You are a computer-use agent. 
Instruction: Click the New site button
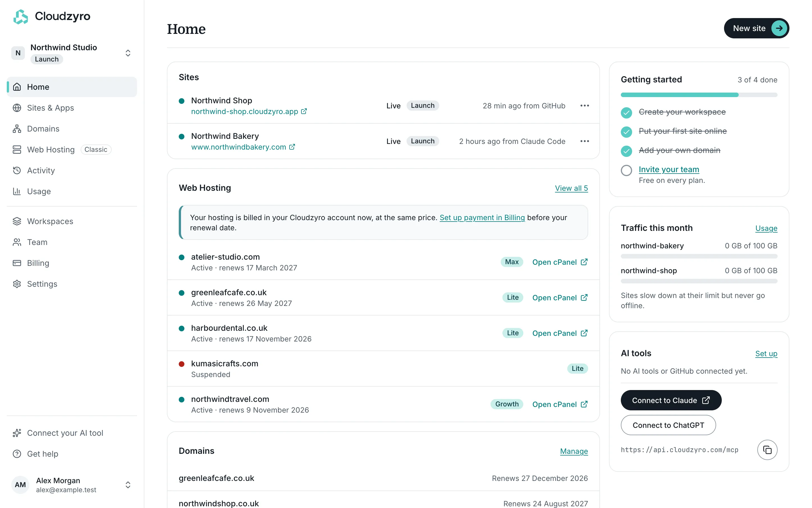pos(756,28)
